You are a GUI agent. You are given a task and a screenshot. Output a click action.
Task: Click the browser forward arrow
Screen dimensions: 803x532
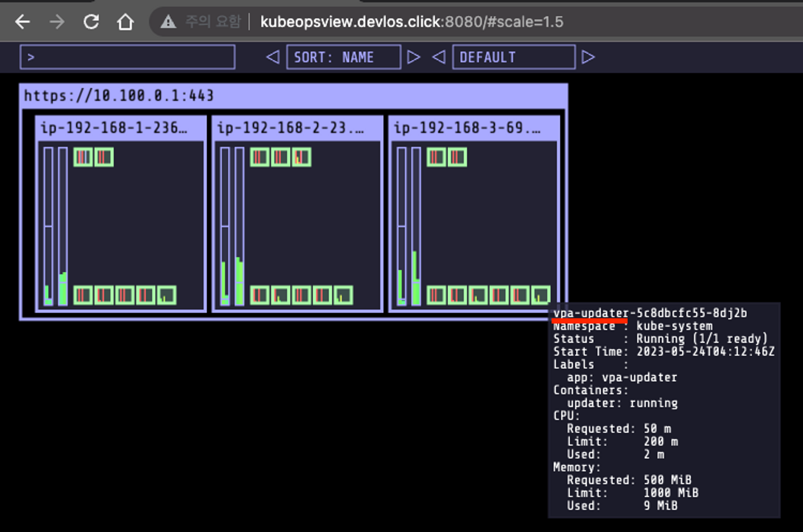tap(57, 22)
